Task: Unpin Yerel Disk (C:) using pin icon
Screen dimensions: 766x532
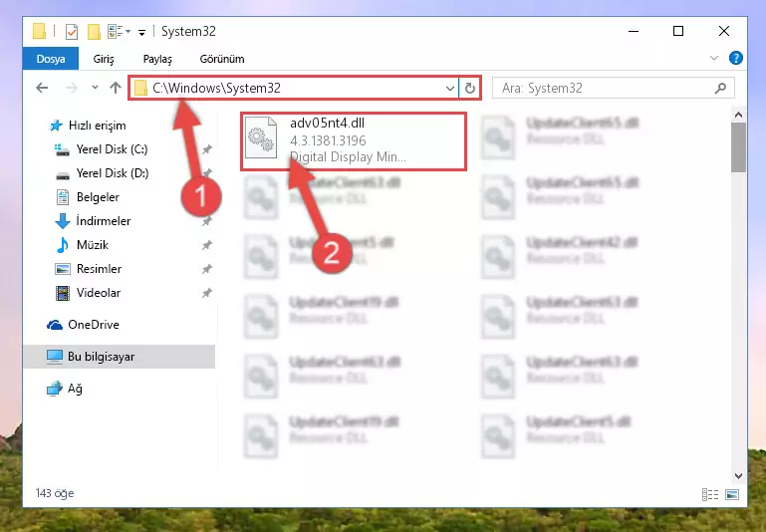Action: point(207,149)
